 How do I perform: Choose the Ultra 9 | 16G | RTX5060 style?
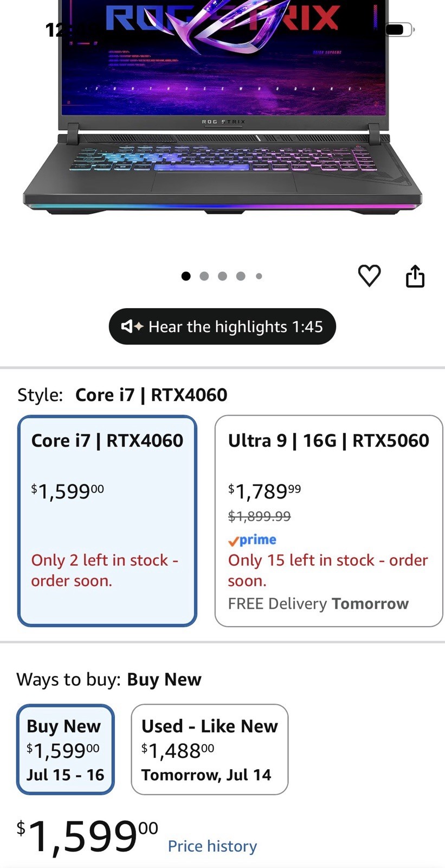click(329, 521)
